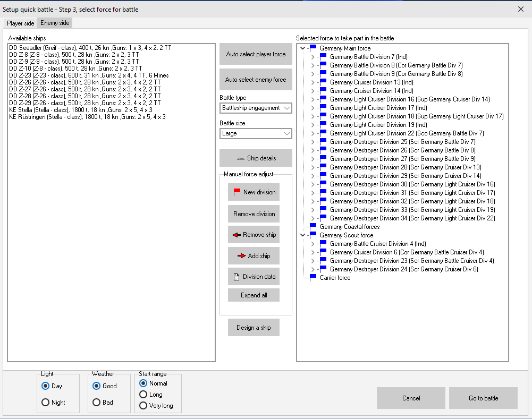This screenshot has height=419, width=532.
Task: Select Night light option
Action: (46, 403)
